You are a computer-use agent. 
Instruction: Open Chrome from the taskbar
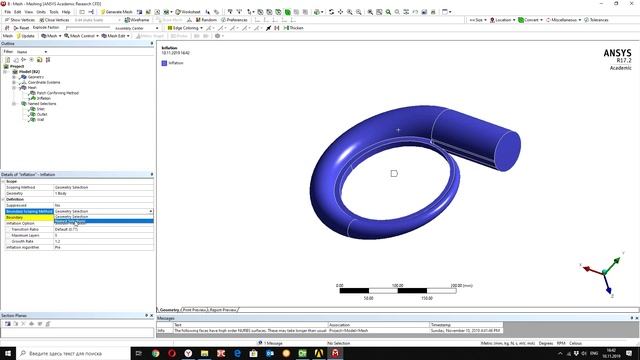click(x=156, y=353)
